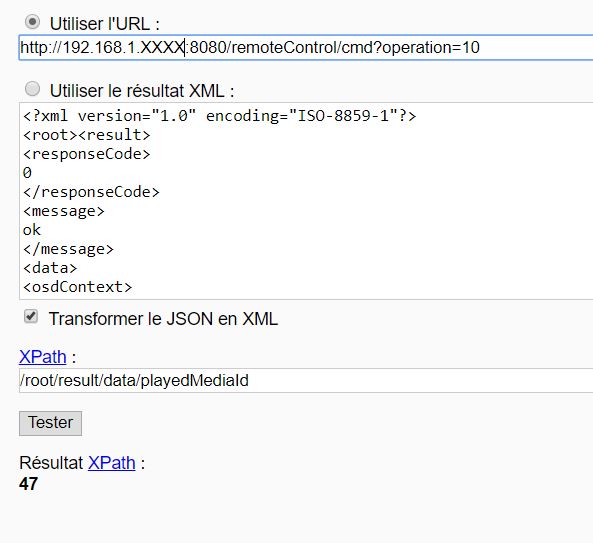
Task: Place cursor on the <osdContext> line
Action: click(x=78, y=287)
